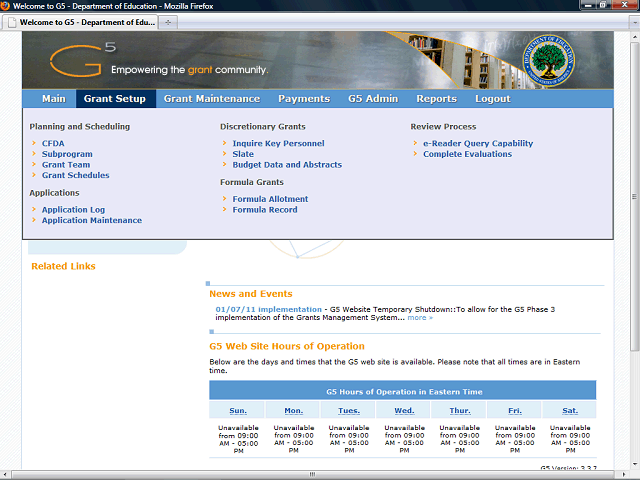
Task: Click the Sat. column header
Action: [570, 411]
